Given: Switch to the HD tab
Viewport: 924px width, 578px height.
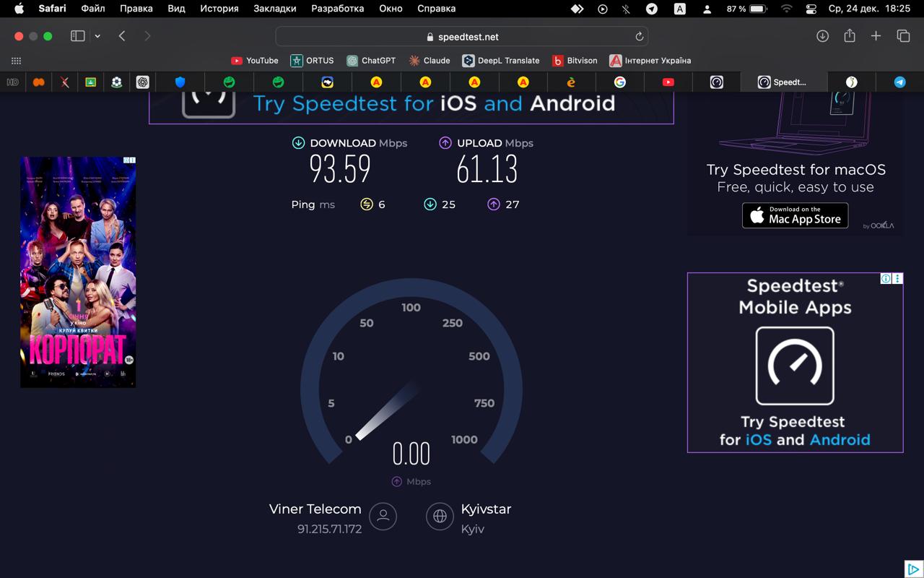Looking at the screenshot, I should click(x=12, y=82).
